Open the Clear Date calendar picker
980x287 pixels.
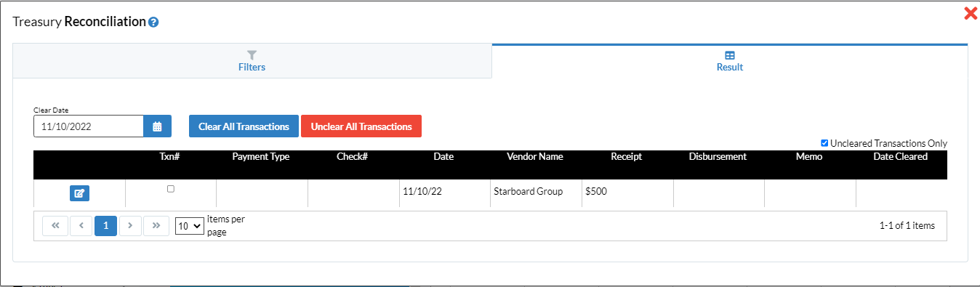pos(157,126)
